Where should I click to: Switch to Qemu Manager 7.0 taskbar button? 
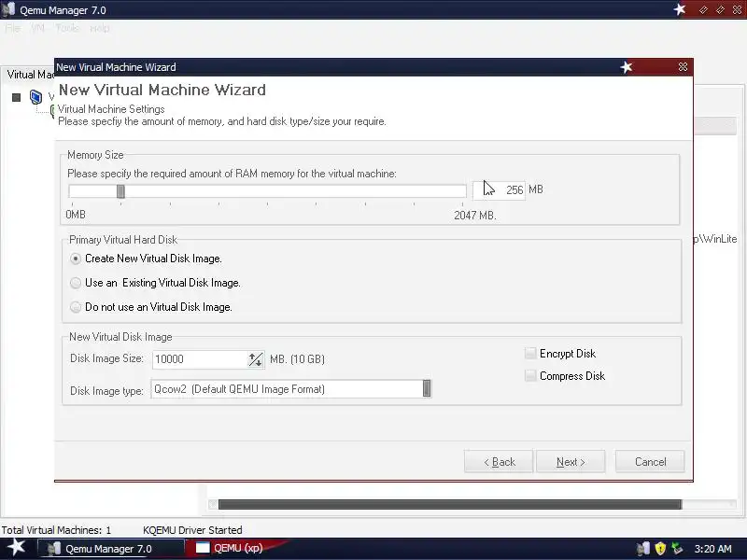coord(110,549)
